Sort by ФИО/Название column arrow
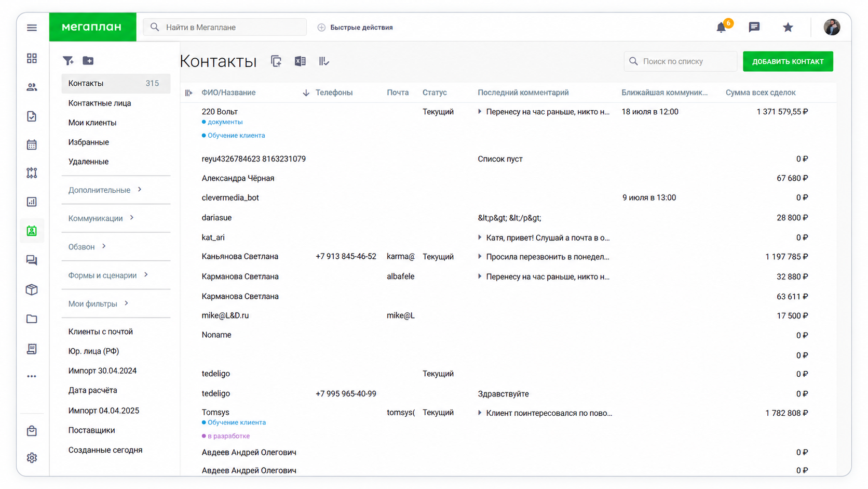This screenshot has height=489, width=868. click(x=306, y=93)
